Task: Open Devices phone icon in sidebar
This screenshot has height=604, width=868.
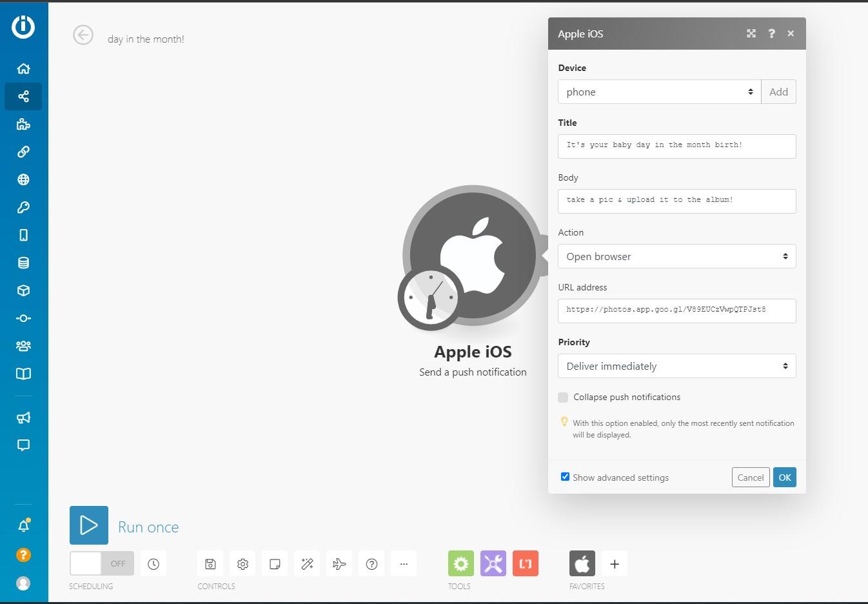Action: pos(23,235)
